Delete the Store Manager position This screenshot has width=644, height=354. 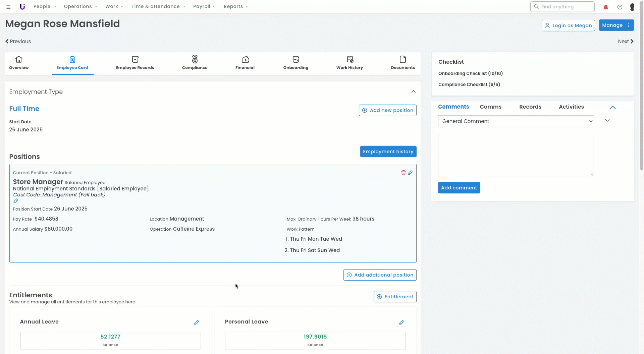403,173
